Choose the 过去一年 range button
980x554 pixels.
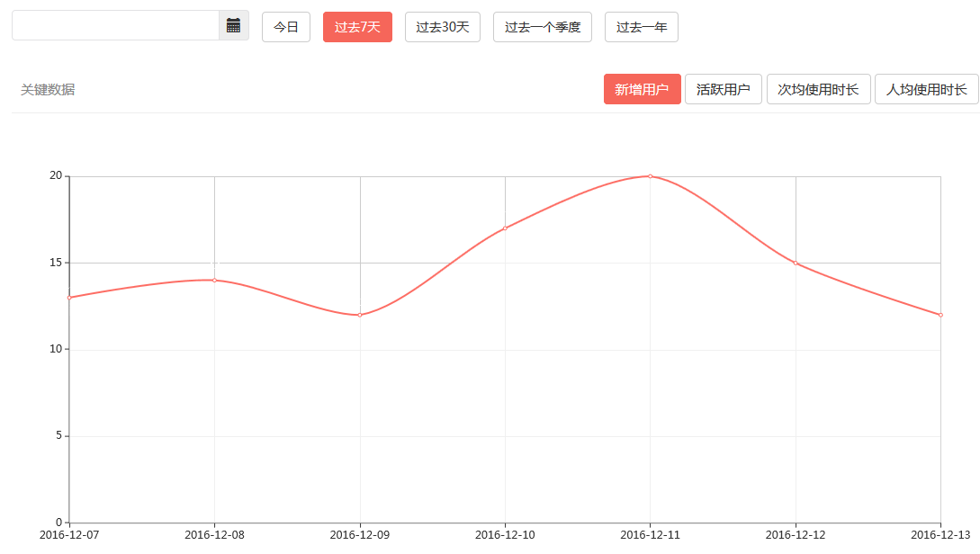(642, 27)
